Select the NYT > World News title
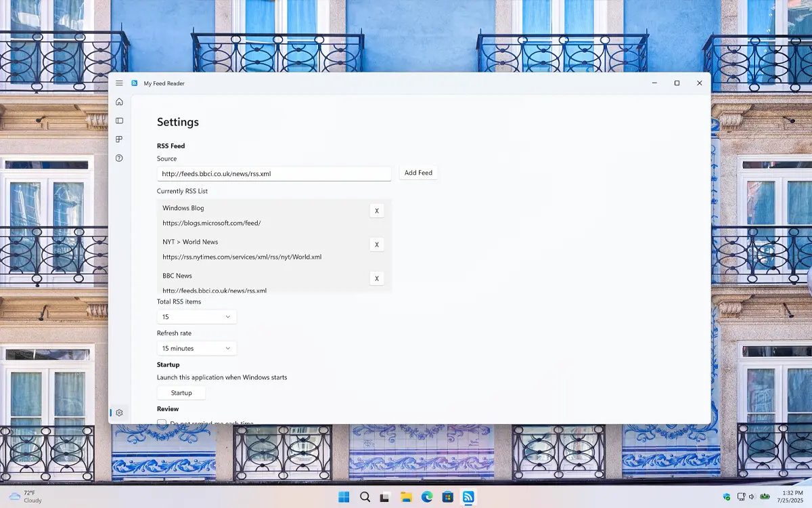Screen dimensions: 812x508 [x=190, y=242]
